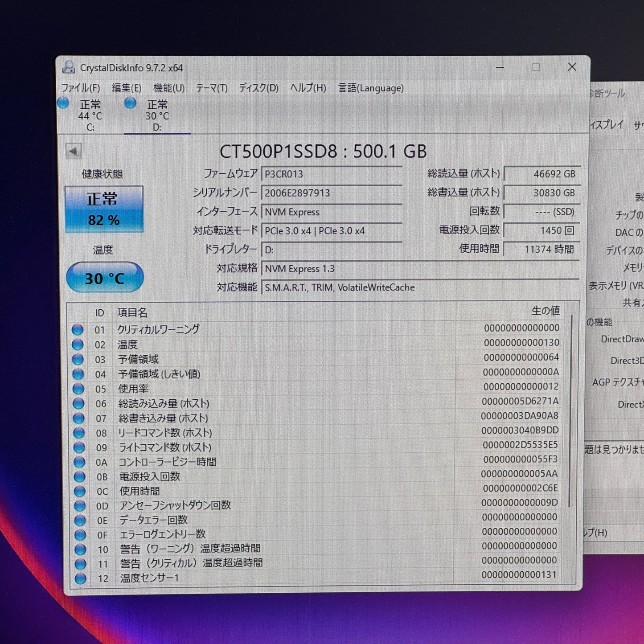Click the drive letter field D:
This screenshot has width=644, height=644.
(x=332, y=250)
